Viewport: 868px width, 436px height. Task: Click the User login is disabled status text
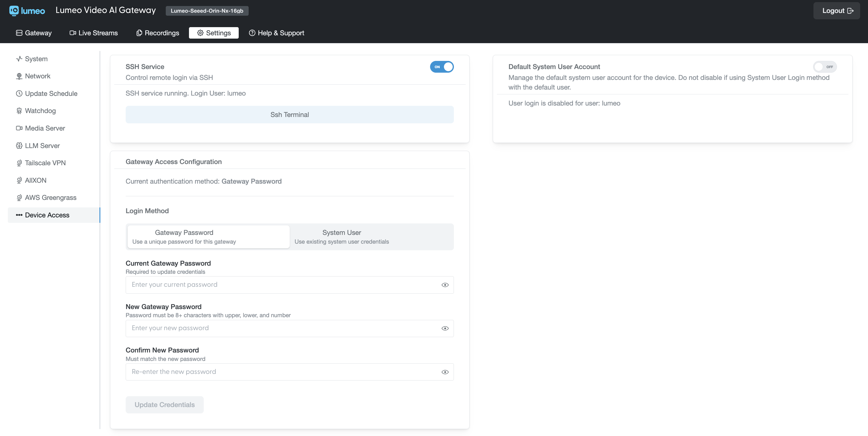565,103
